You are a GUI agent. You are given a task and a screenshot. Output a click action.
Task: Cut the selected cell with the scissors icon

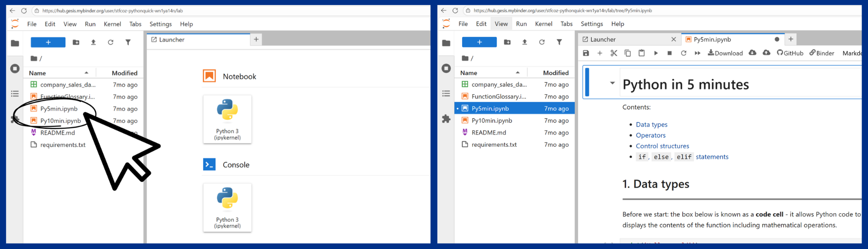point(614,53)
